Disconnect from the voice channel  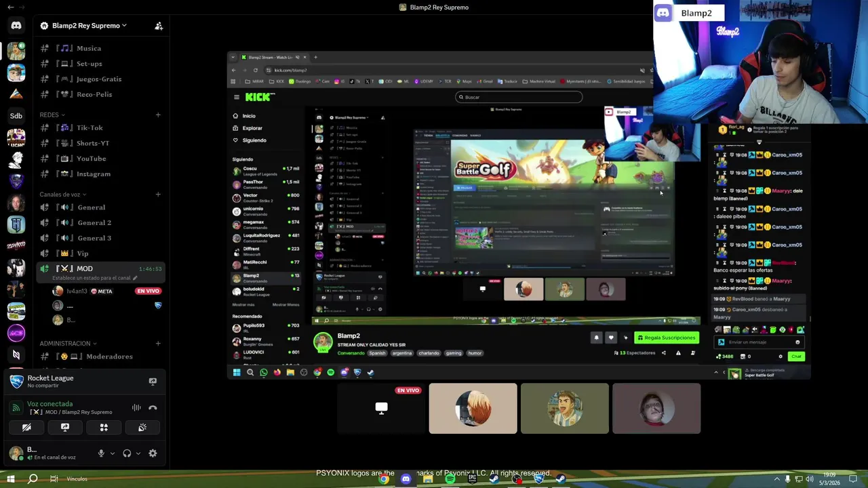pyautogui.click(x=153, y=408)
